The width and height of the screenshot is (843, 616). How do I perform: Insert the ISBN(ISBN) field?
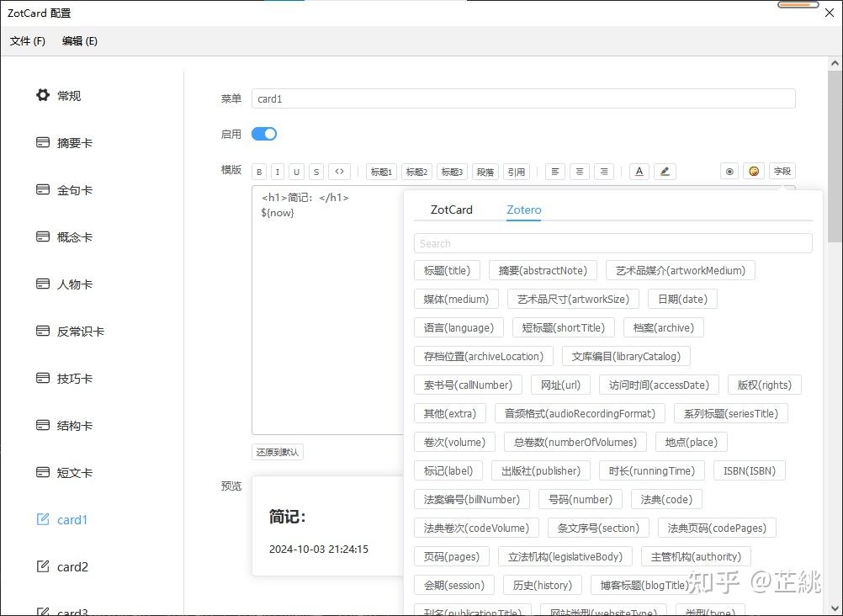tap(750, 470)
